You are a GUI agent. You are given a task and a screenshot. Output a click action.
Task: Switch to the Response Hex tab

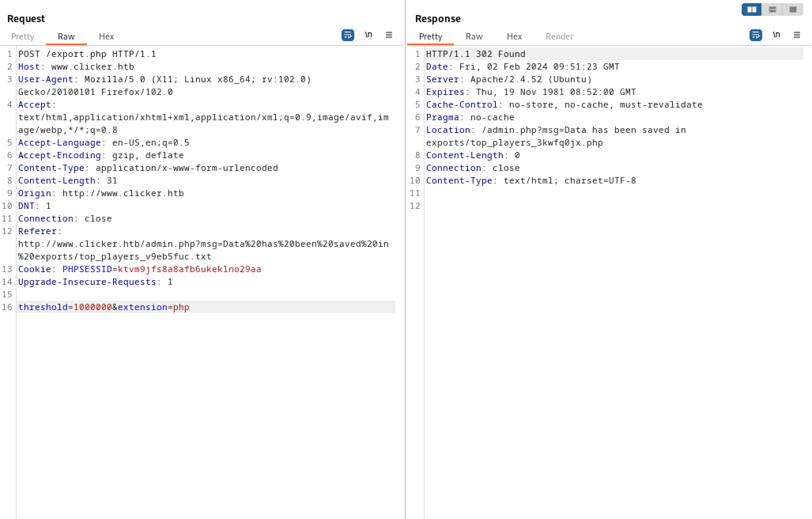tap(514, 36)
